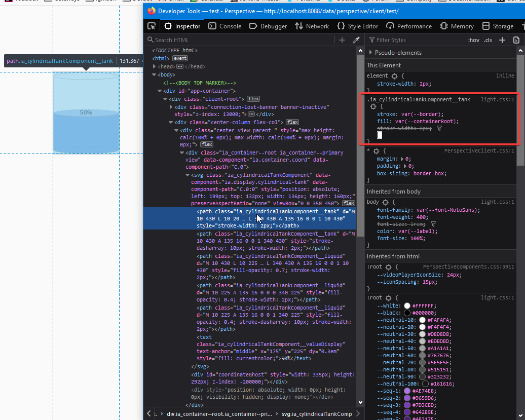Click the event badge on html
The width and height of the screenshot is (525, 420).
[x=180, y=58]
